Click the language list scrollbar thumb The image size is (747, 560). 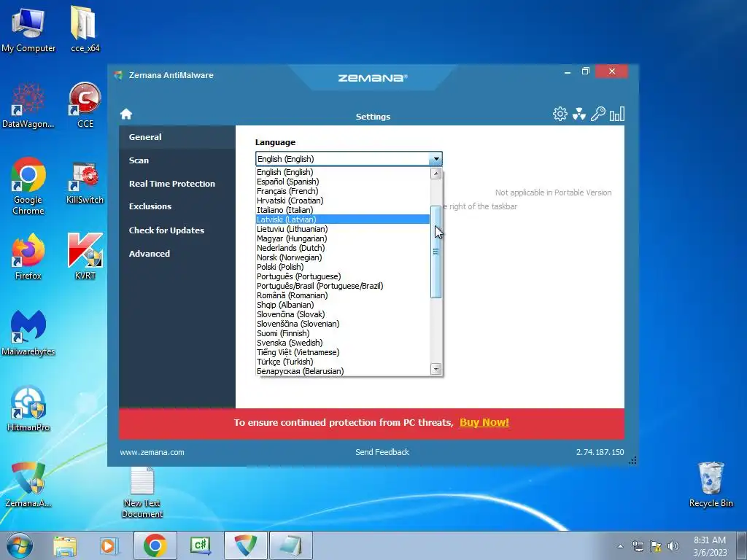(436, 252)
